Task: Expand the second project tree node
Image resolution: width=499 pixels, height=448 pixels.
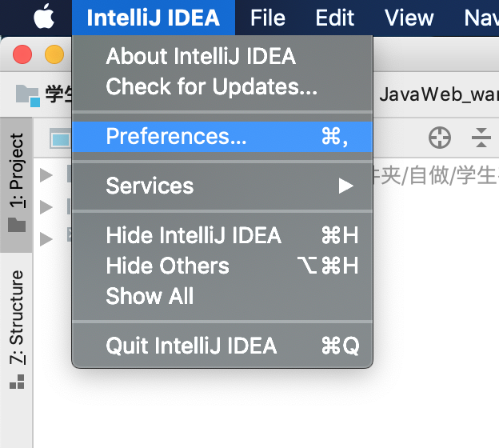Action: point(46,207)
